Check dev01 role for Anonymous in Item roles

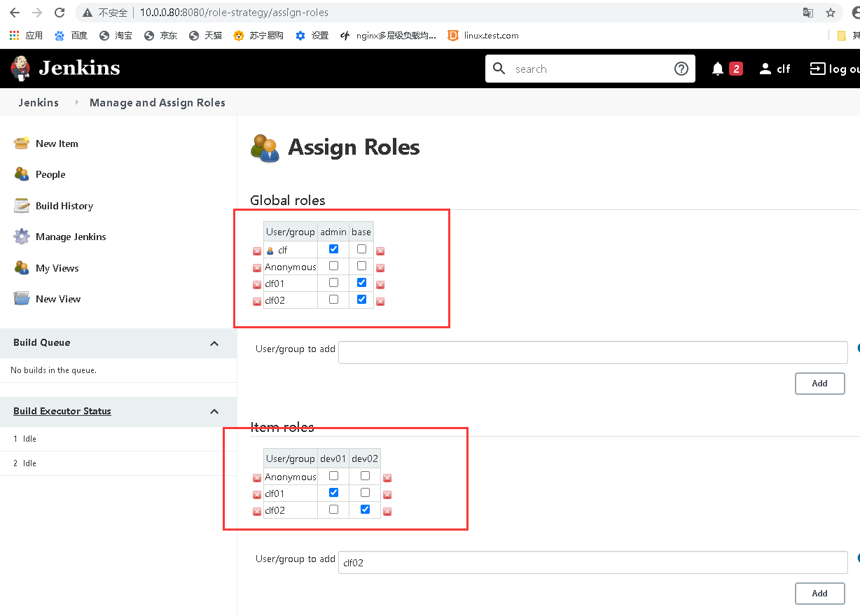pyautogui.click(x=333, y=475)
